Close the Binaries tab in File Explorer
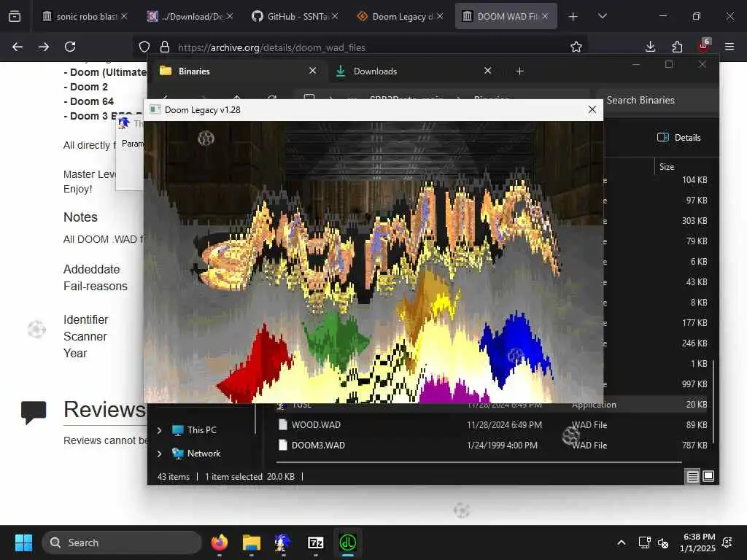This screenshot has width=747, height=560. click(x=312, y=71)
